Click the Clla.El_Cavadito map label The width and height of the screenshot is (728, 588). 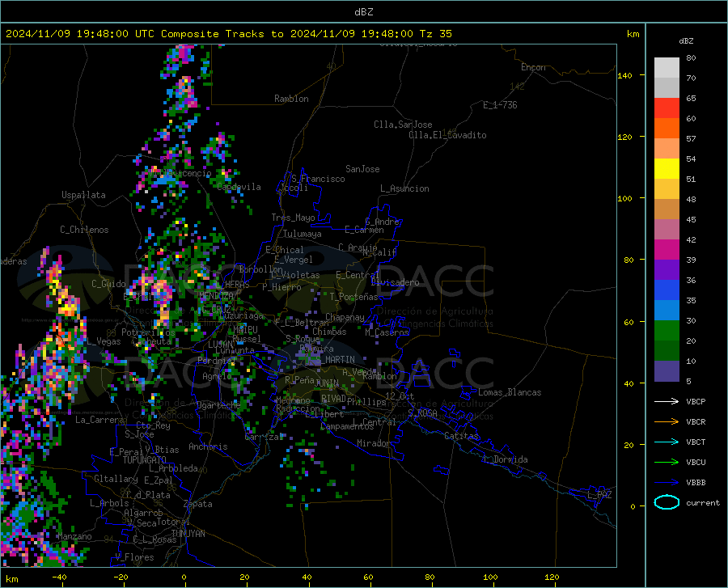click(447, 135)
